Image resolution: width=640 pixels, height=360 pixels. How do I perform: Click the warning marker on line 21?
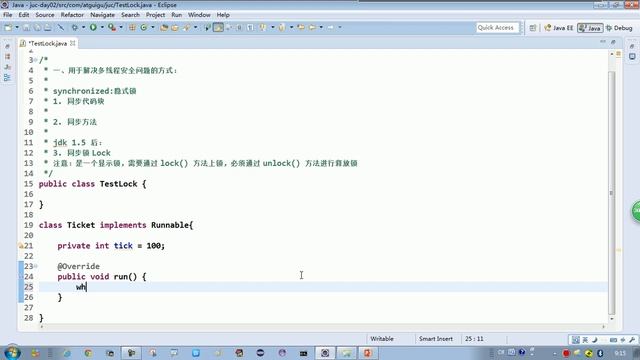point(20,246)
